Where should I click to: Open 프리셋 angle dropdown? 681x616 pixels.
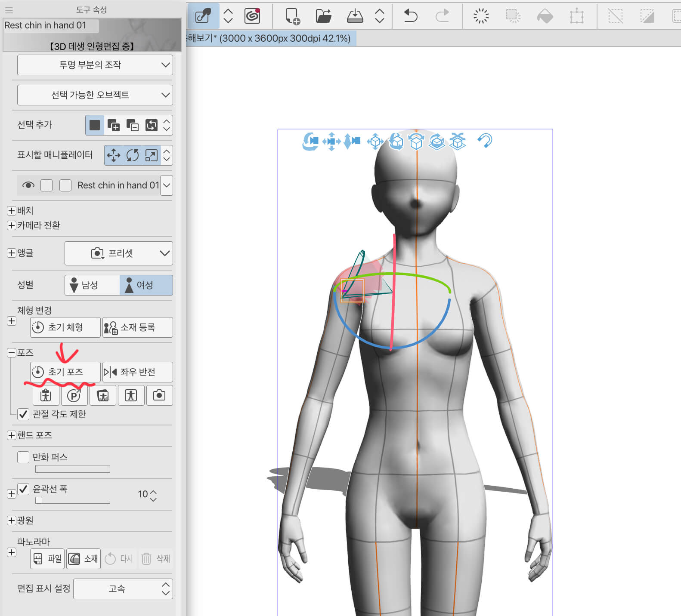(119, 253)
